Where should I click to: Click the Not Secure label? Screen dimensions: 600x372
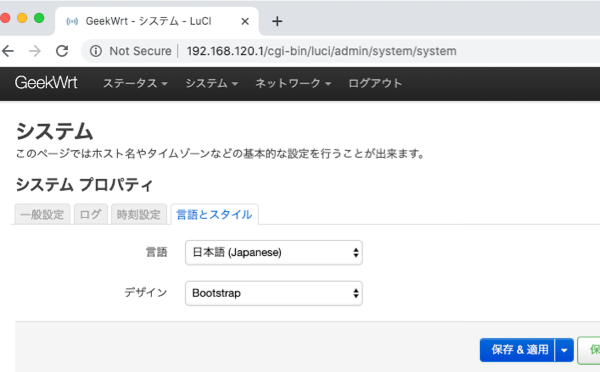[x=140, y=51]
